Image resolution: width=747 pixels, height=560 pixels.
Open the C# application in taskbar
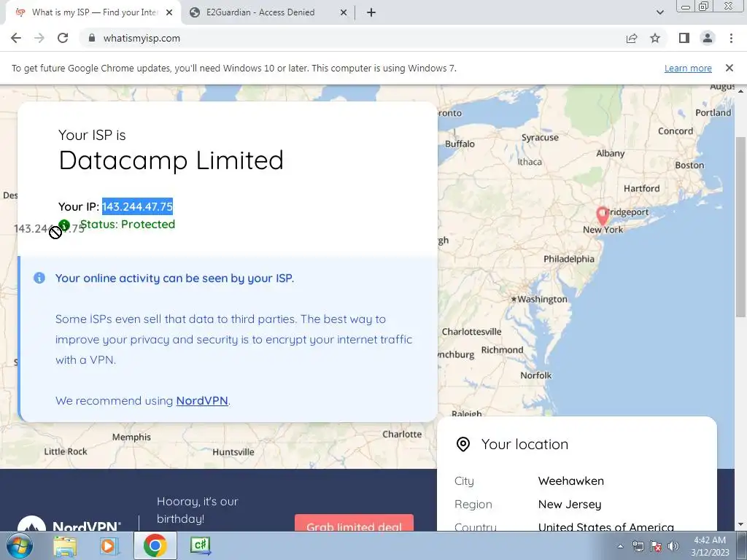[200, 545]
